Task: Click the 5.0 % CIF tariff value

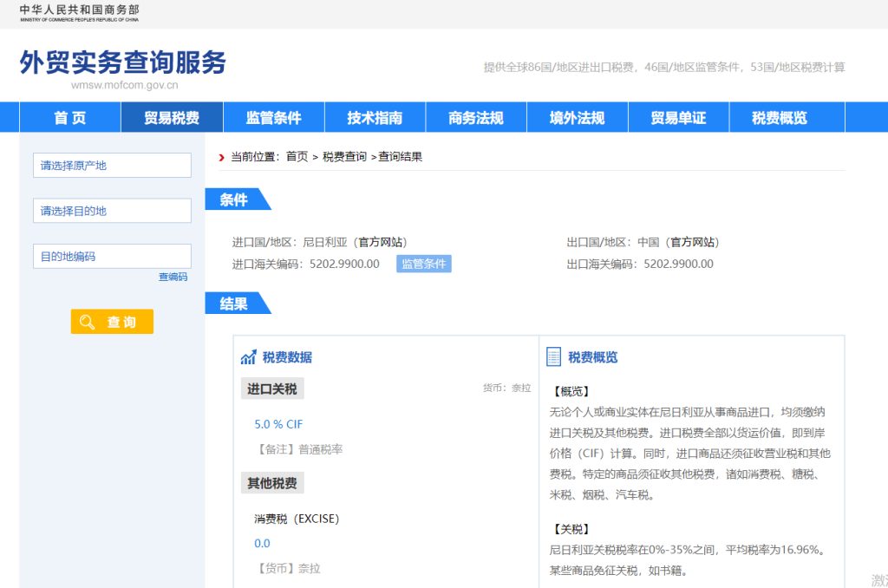Action: [x=278, y=424]
